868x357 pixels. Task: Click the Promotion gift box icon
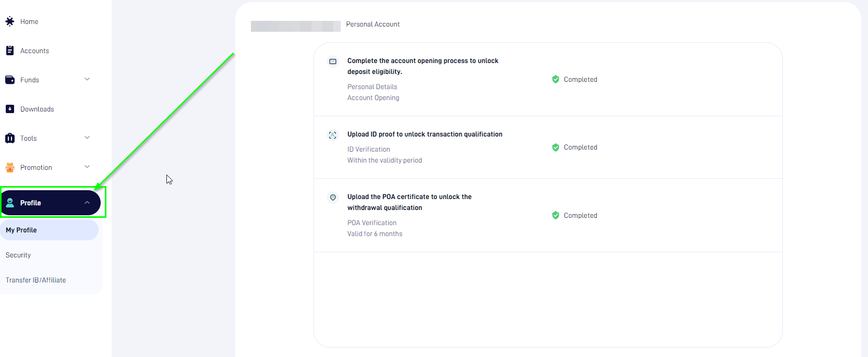[9, 167]
